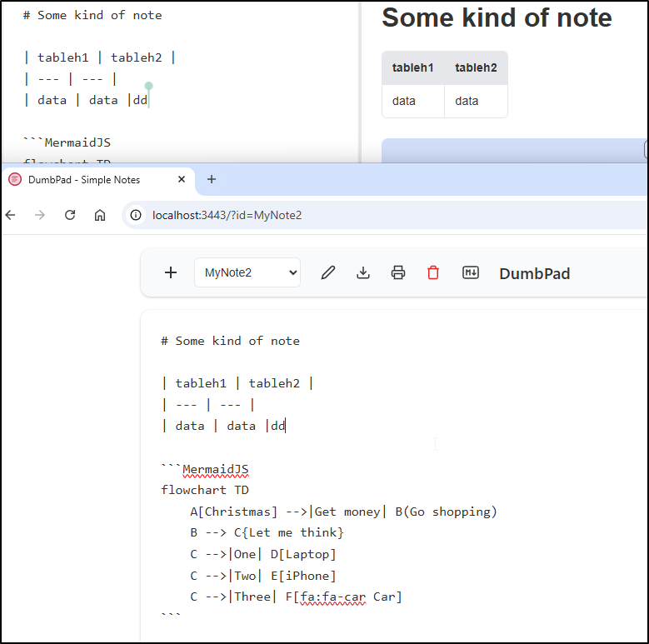The width and height of the screenshot is (649, 644).
Task: Create a new note with the plus icon
Action: click(171, 272)
